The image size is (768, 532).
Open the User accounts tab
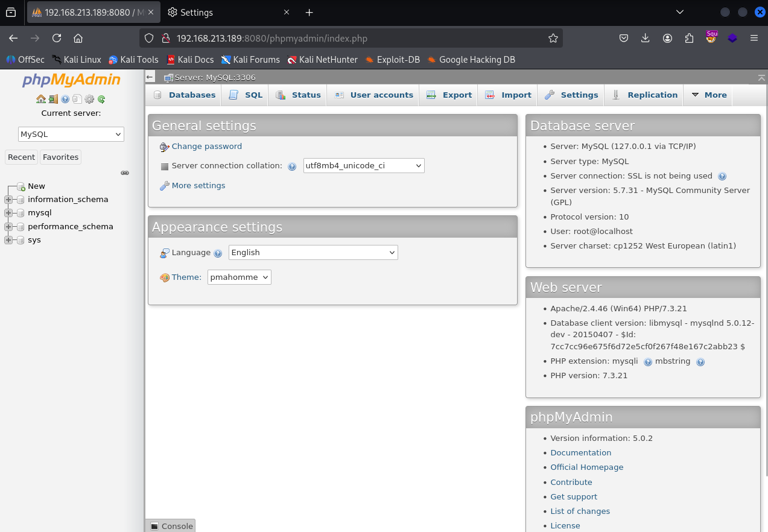[374, 95]
